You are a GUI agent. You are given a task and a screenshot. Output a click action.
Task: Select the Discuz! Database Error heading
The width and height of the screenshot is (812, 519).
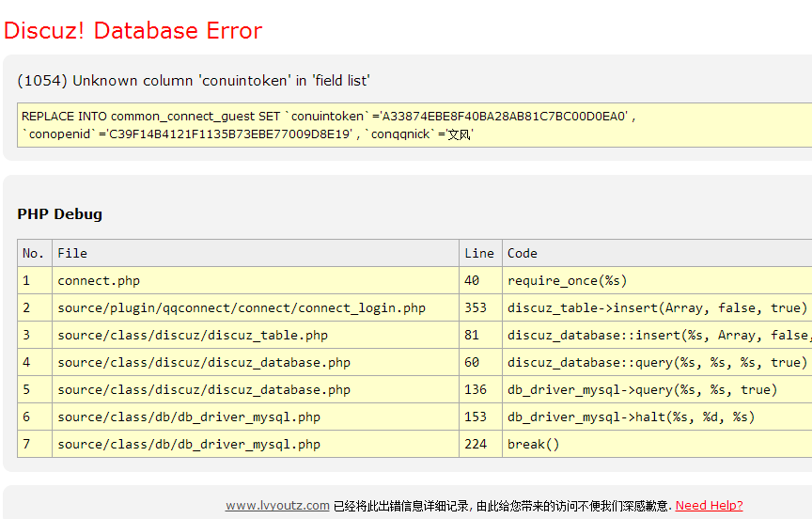click(133, 31)
